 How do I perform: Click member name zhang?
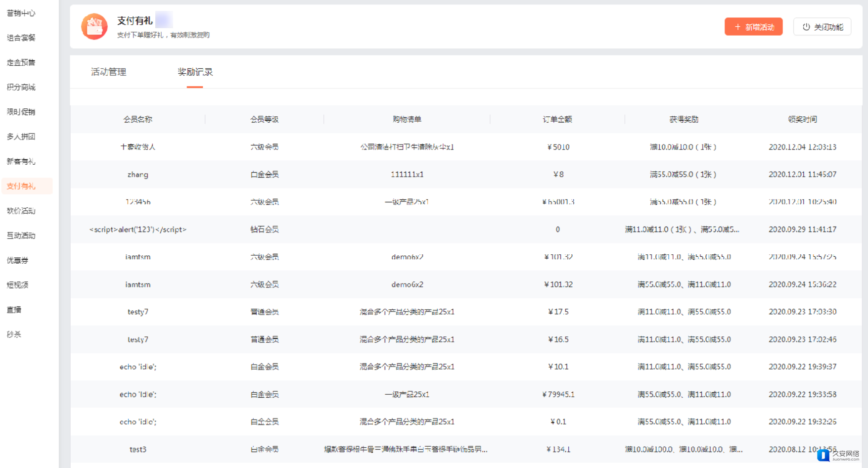[138, 175]
